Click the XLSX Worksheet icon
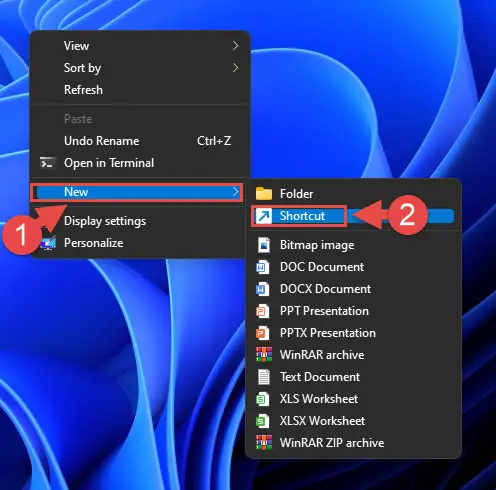The image size is (496, 490). [263, 421]
